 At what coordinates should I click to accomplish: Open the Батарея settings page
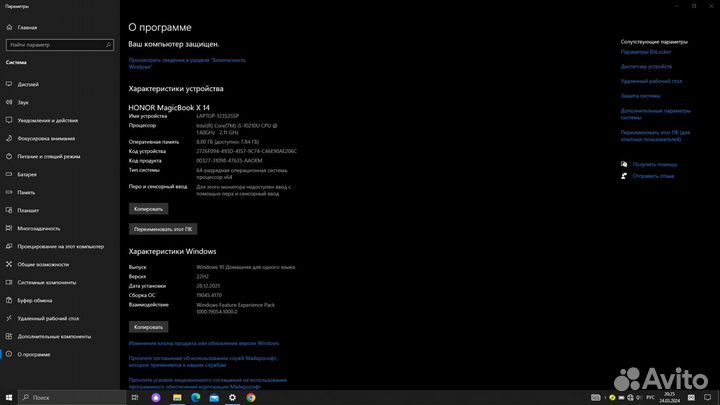coord(27,174)
